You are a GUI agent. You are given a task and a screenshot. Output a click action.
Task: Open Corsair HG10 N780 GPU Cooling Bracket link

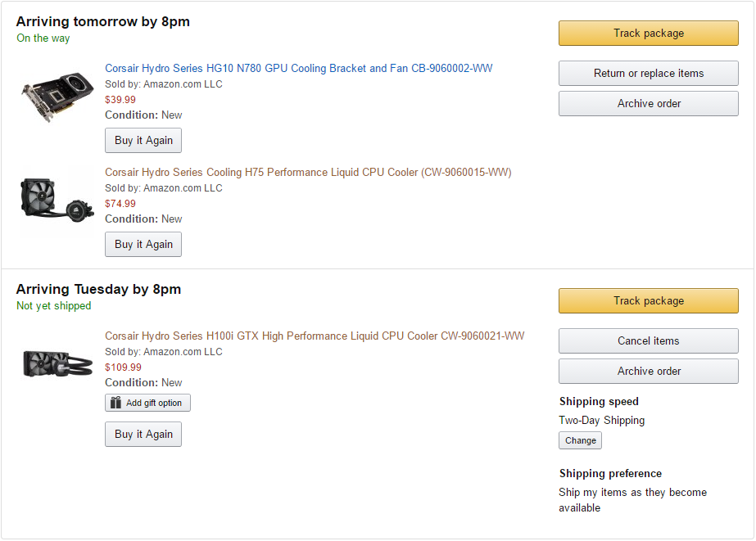(298, 69)
